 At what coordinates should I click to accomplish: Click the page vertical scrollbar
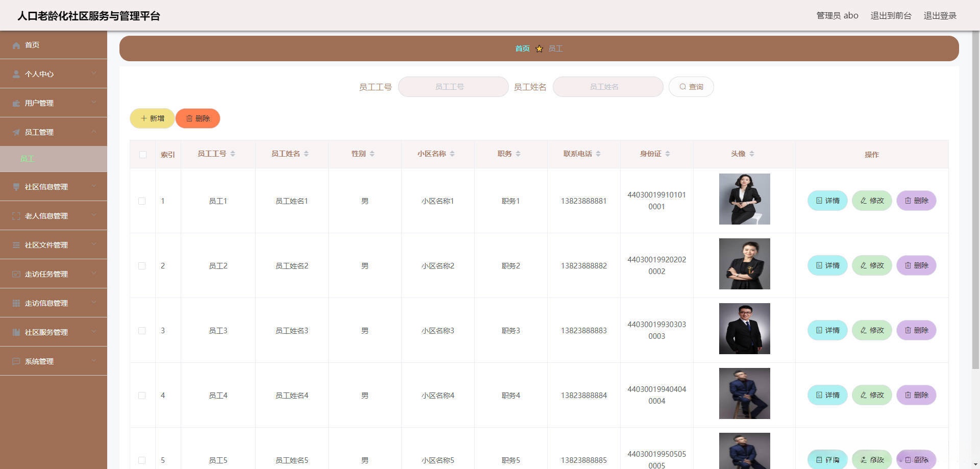975,200
